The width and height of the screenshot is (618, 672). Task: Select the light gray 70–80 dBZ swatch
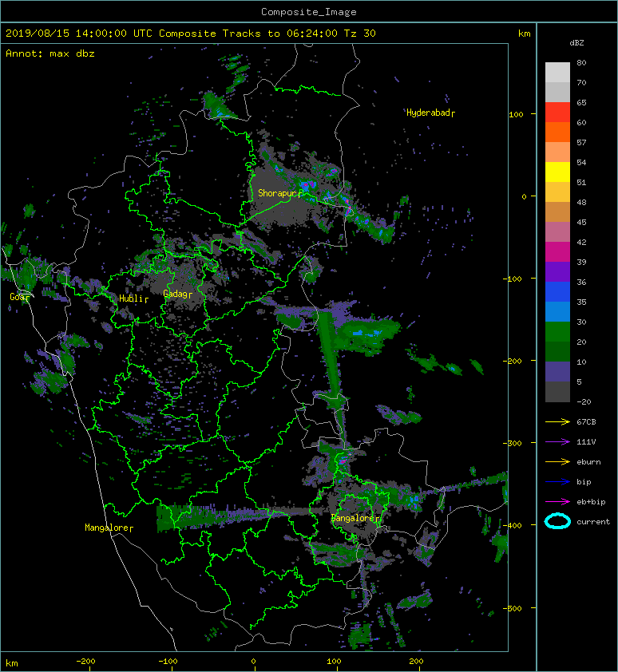click(557, 73)
